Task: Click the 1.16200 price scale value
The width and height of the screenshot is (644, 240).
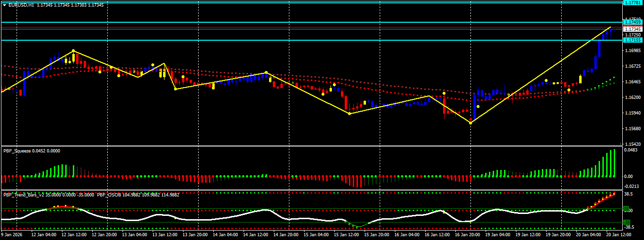Action: pos(632,98)
